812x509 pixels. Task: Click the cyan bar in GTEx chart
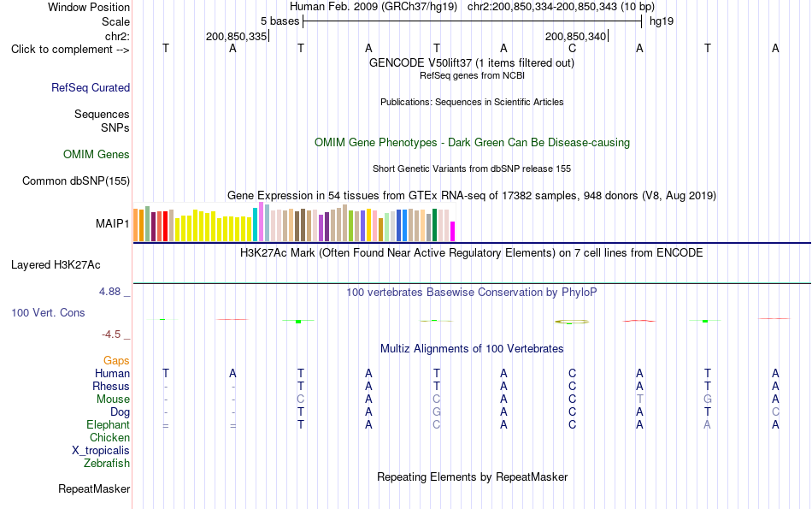click(x=256, y=224)
